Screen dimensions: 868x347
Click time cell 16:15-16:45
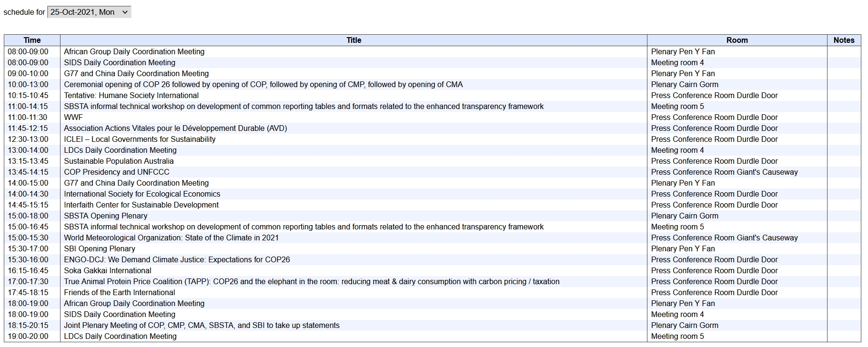click(x=28, y=270)
